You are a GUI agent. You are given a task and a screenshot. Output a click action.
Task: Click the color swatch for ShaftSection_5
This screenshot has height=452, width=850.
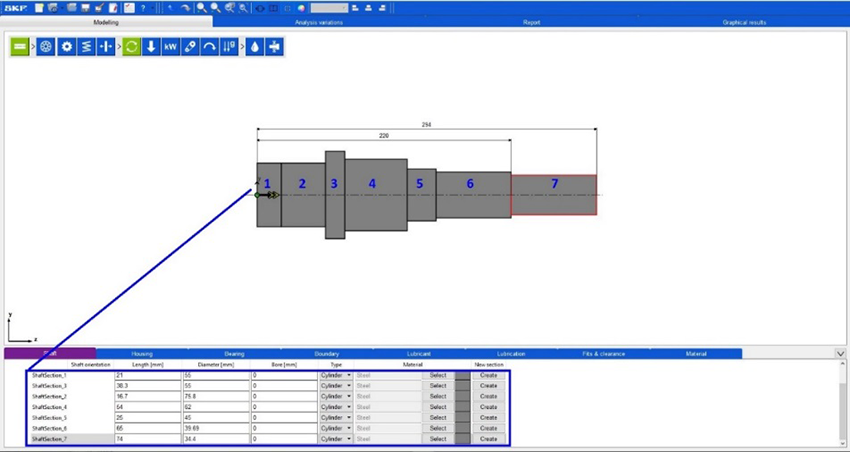pos(462,418)
